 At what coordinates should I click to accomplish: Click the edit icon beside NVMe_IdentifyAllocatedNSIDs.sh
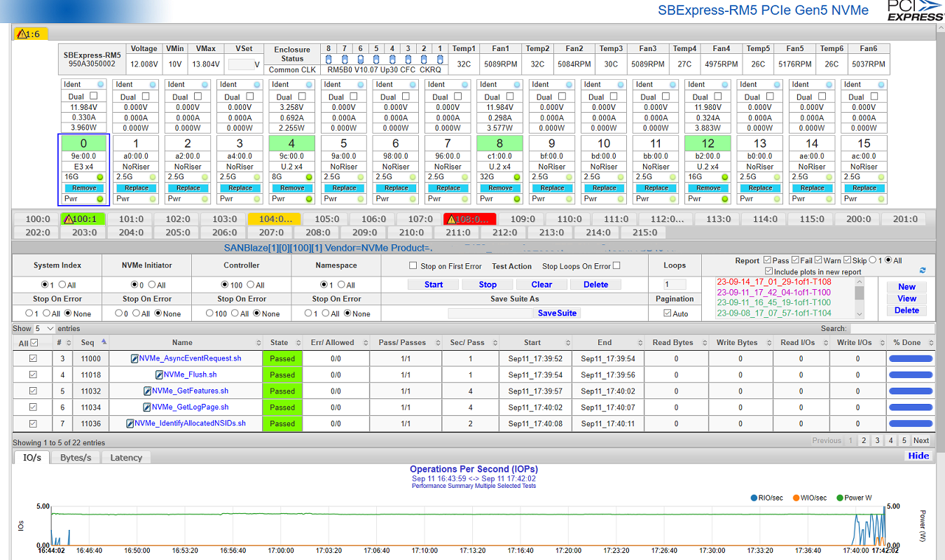[x=130, y=423]
